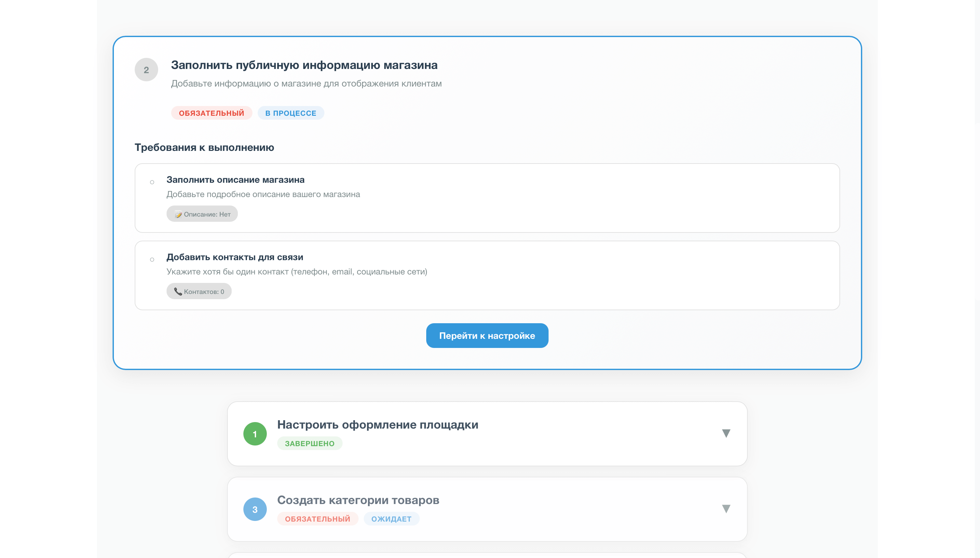Click the "В ПРОЦЕССЕ" status badge
980x558 pixels.
pyautogui.click(x=291, y=113)
